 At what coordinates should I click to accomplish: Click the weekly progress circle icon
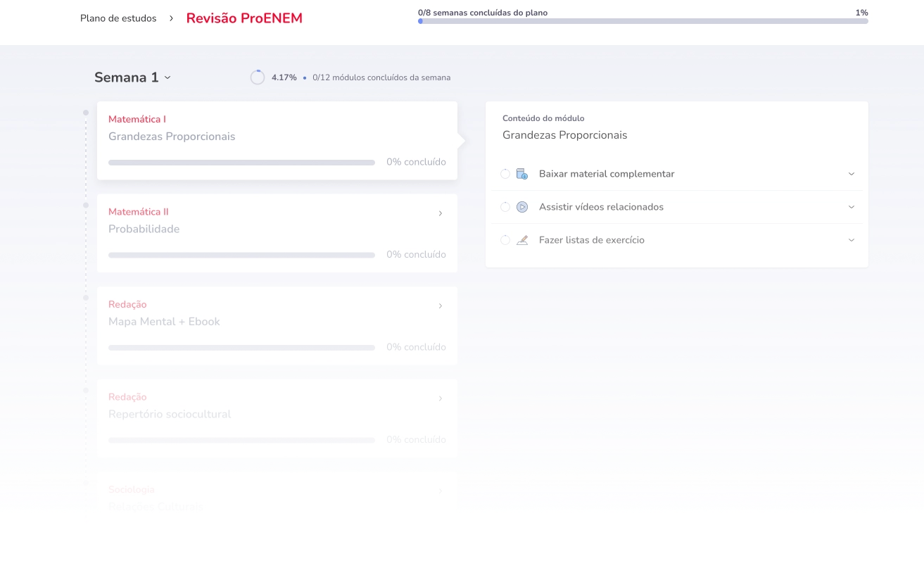tap(258, 77)
